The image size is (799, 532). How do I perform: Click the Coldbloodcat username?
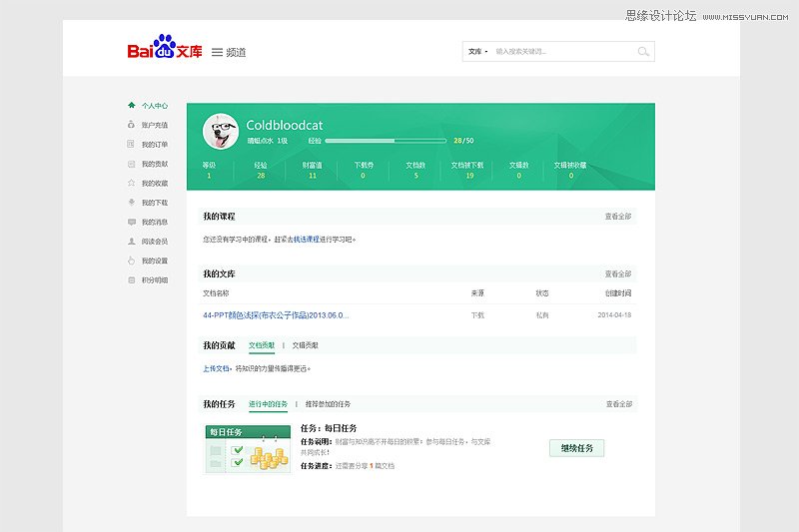click(x=285, y=125)
